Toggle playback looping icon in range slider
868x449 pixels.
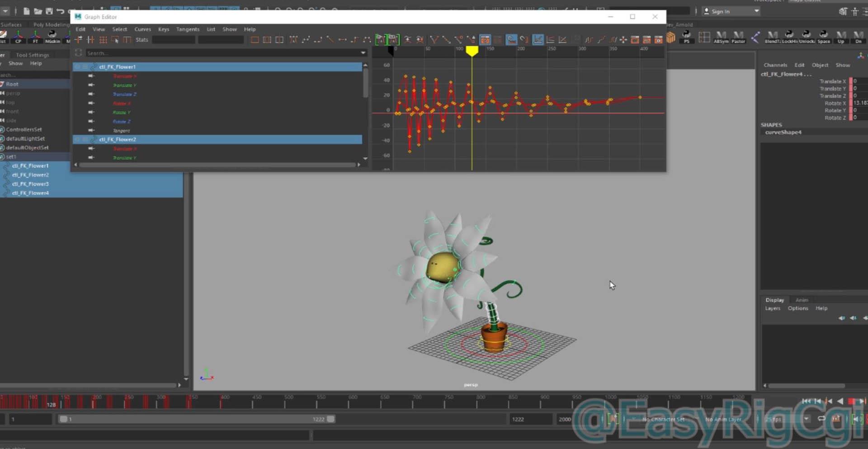821,419
